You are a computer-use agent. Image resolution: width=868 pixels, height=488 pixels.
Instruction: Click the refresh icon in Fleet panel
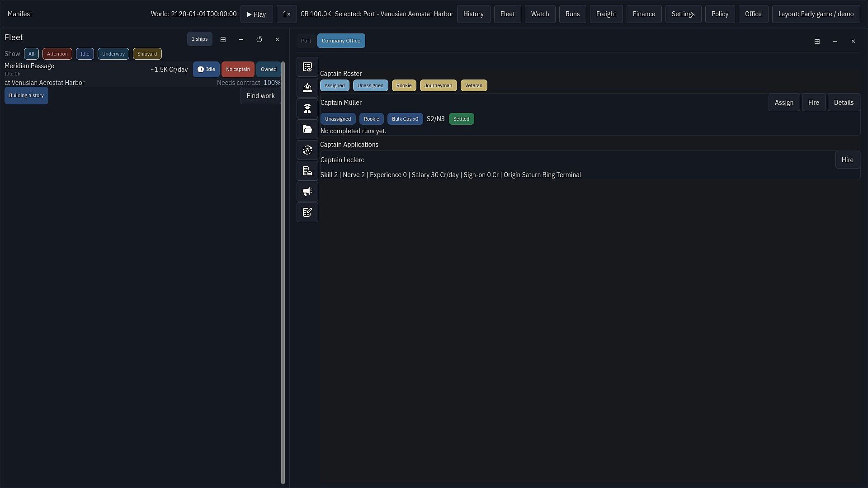tap(259, 40)
